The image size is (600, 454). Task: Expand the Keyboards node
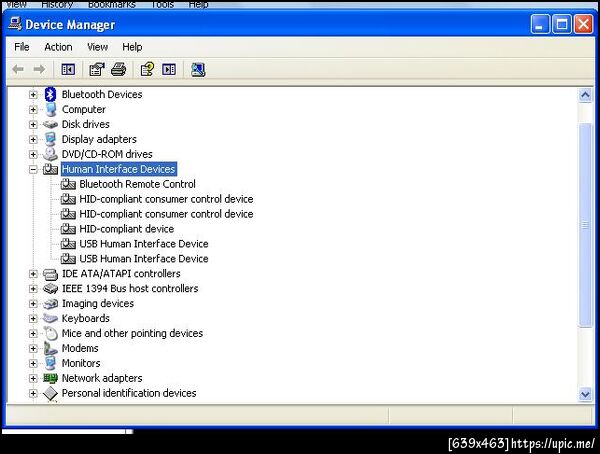click(x=33, y=318)
